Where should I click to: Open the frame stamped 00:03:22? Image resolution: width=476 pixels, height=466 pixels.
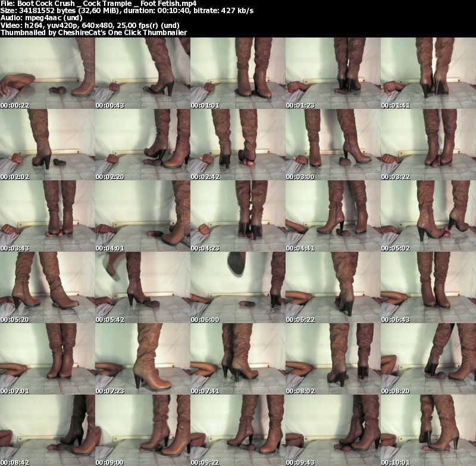[428, 145]
